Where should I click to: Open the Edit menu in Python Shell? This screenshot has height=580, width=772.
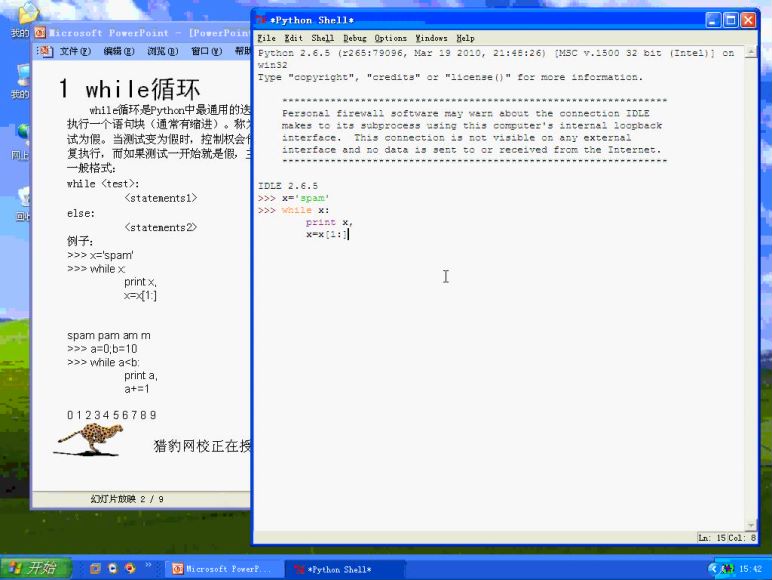click(x=293, y=38)
